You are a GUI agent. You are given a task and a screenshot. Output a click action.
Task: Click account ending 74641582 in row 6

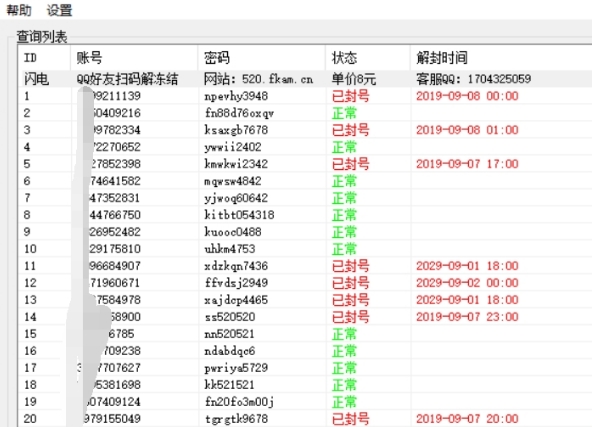pyautogui.click(x=115, y=181)
